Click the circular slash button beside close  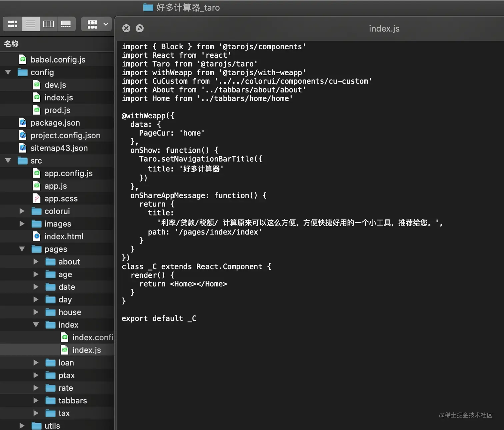tap(140, 28)
